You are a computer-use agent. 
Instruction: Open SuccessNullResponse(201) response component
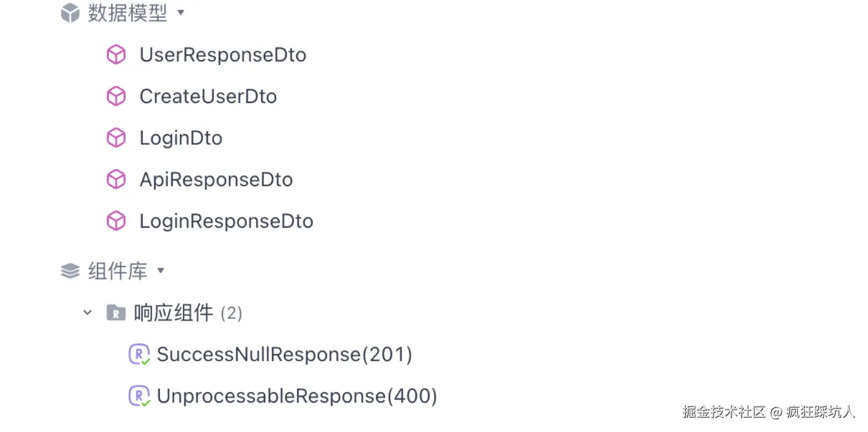click(x=284, y=355)
